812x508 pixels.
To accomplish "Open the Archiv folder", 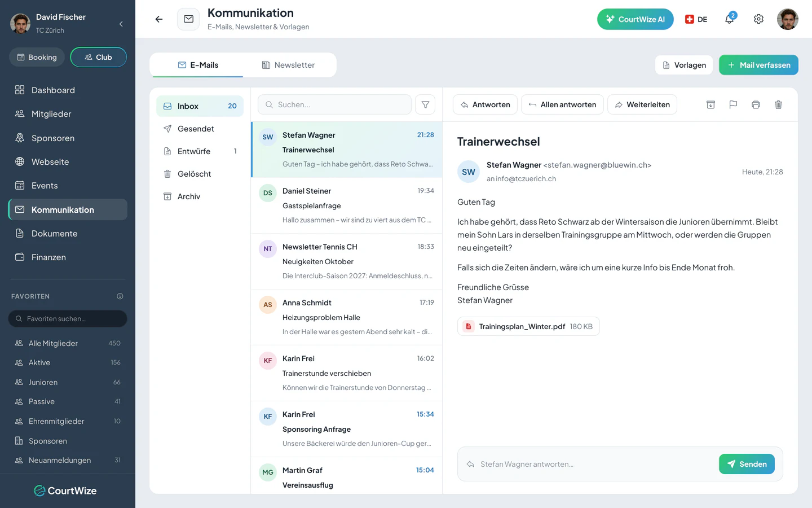I will coord(200,196).
